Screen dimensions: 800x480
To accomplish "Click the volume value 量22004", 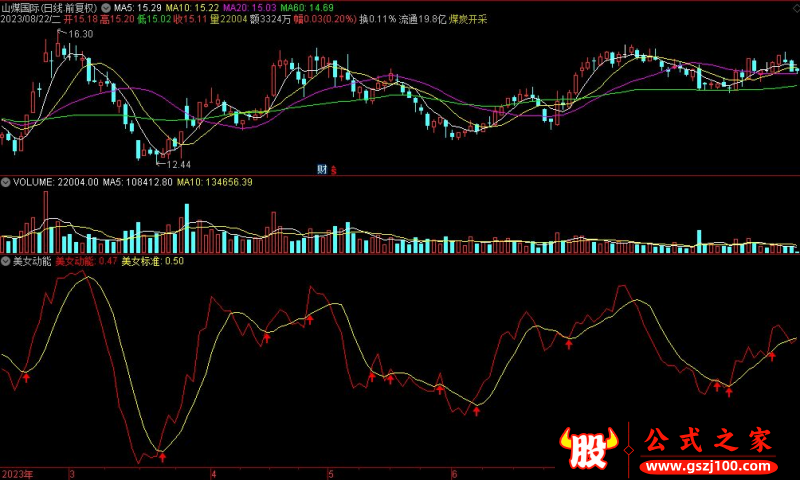I will click(x=229, y=19).
